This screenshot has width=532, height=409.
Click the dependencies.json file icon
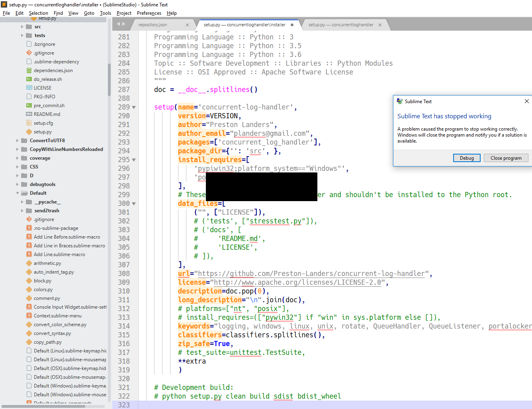29,70
